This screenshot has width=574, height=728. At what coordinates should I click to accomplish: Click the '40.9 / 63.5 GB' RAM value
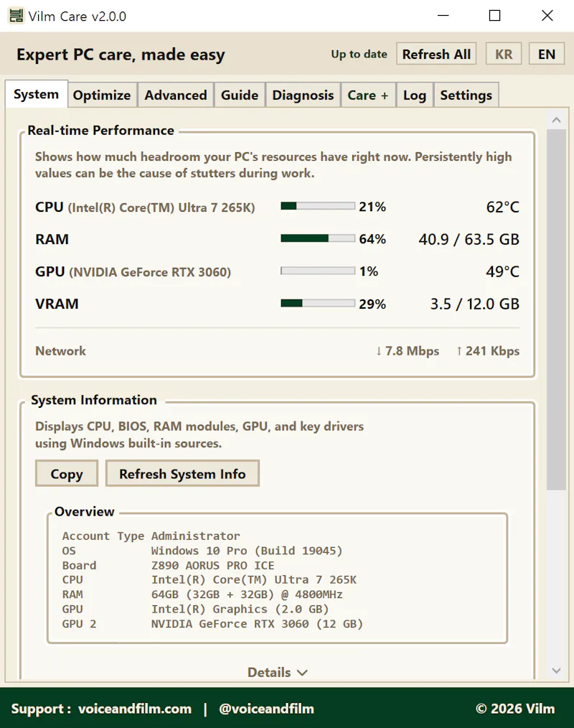(x=469, y=239)
